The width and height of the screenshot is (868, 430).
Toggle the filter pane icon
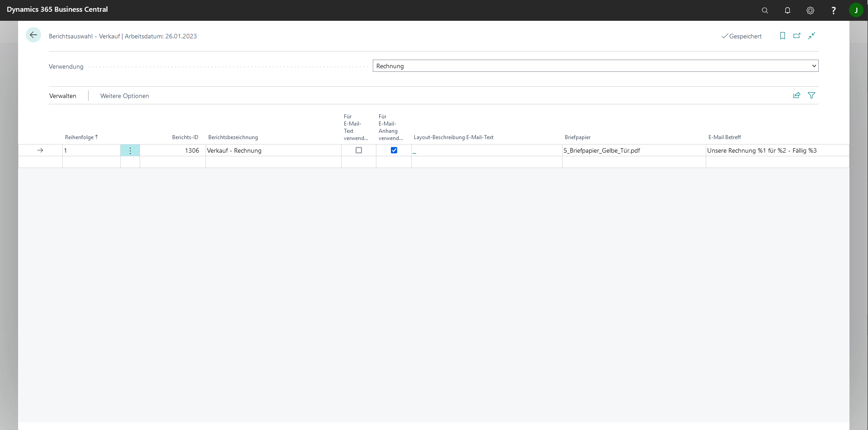812,95
